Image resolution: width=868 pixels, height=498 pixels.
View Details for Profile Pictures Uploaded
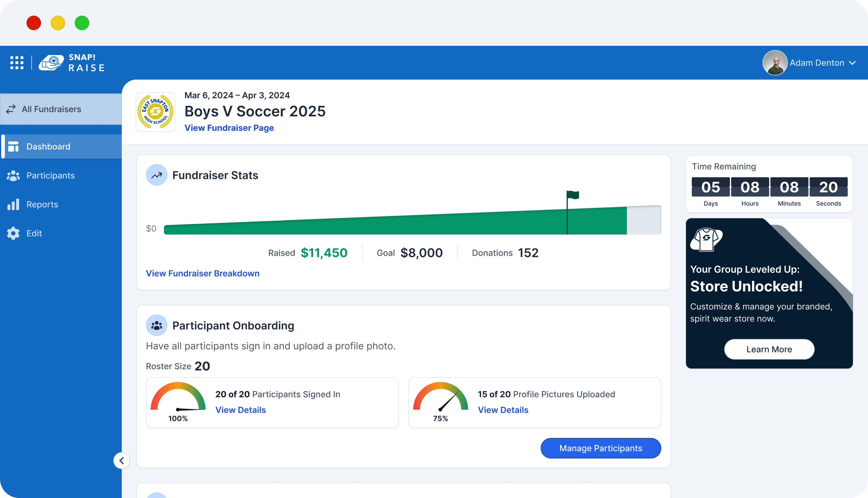pos(503,410)
